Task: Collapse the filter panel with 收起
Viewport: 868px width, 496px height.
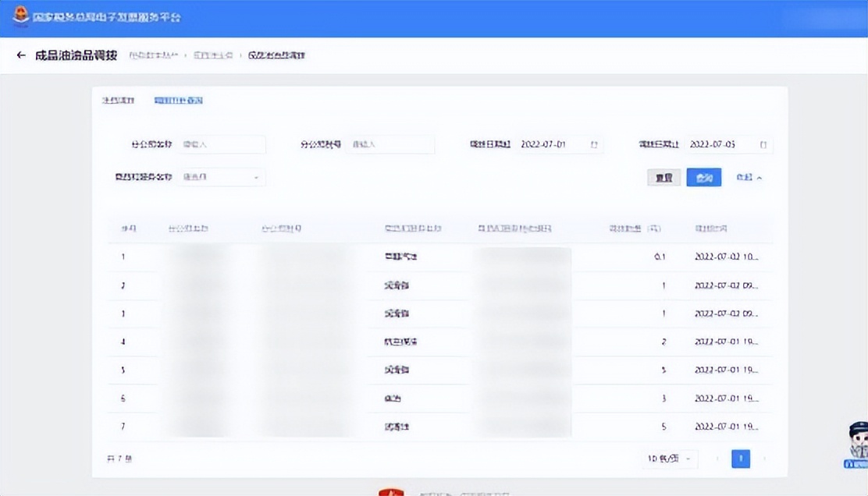Action: coord(749,177)
